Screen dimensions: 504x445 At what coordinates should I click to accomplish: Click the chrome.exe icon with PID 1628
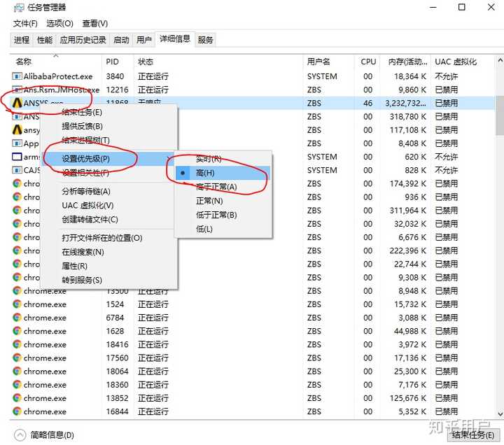17,331
